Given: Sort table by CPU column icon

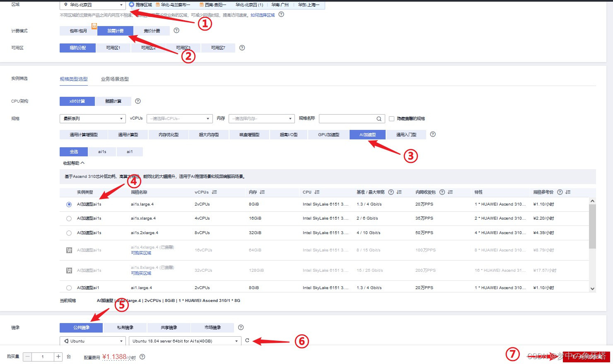Looking at the screenshot, I should coord(317,192).
